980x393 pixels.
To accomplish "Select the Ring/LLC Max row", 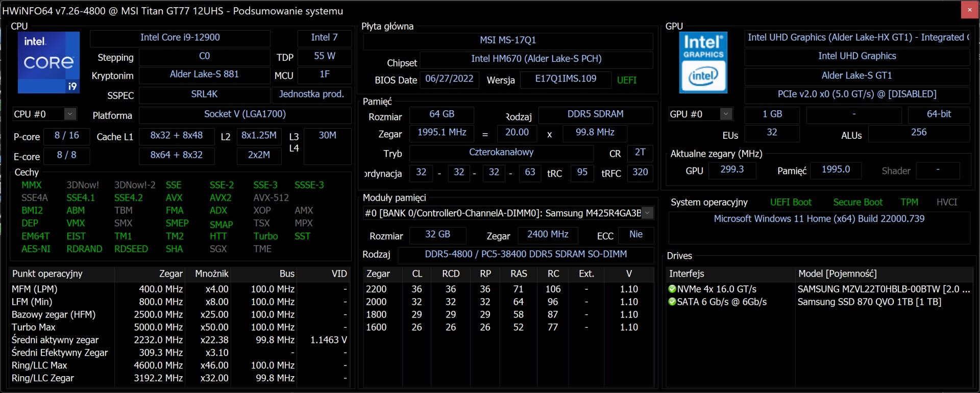I will tap(180, 366).
